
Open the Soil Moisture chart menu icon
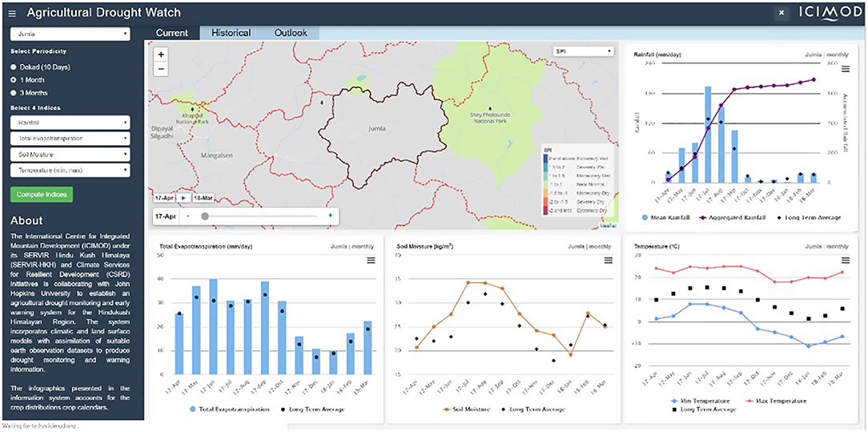point(608,260)
